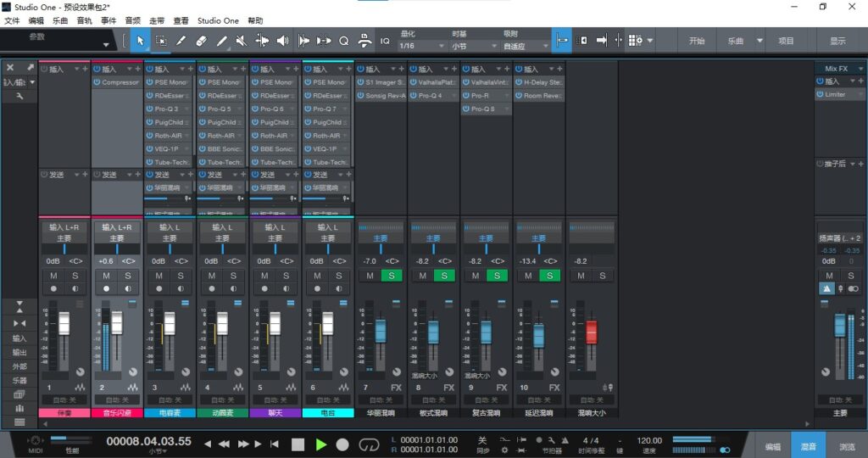The image size is (868, 458).
Task: Click the green Play button
Action: (x=320, y=444)
